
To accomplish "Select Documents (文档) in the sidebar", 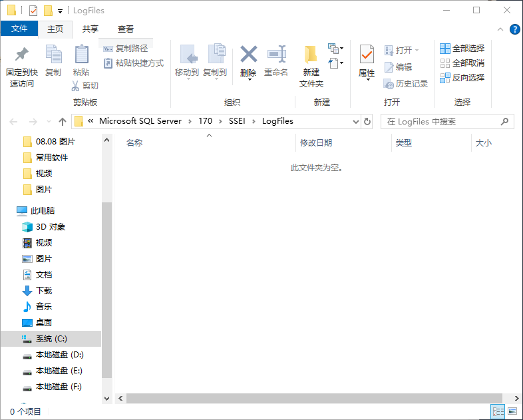I will click(37, 275).
